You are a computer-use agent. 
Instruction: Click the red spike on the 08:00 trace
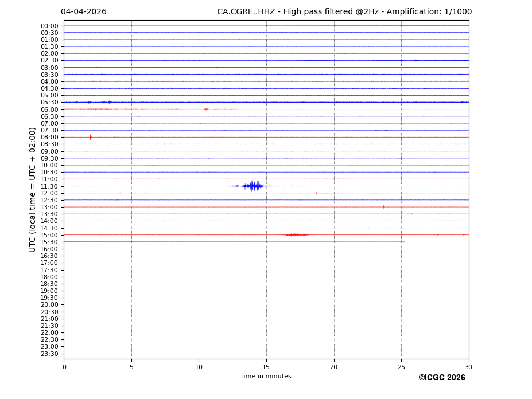90,137
